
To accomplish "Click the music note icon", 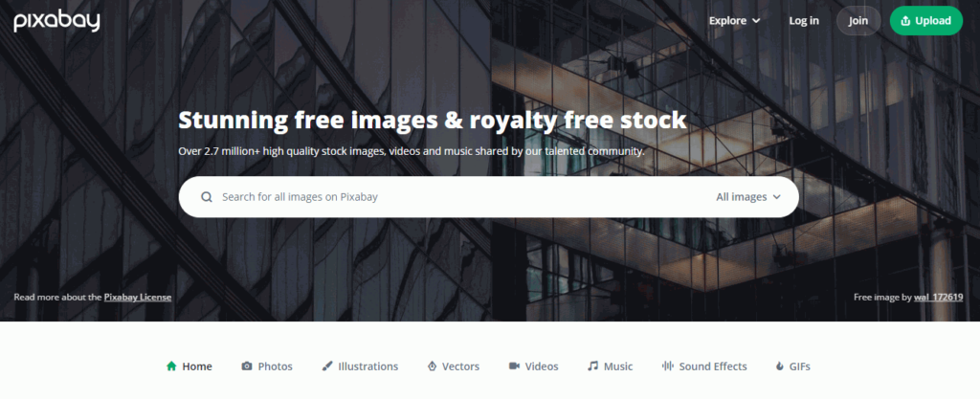I will (592, 366).
